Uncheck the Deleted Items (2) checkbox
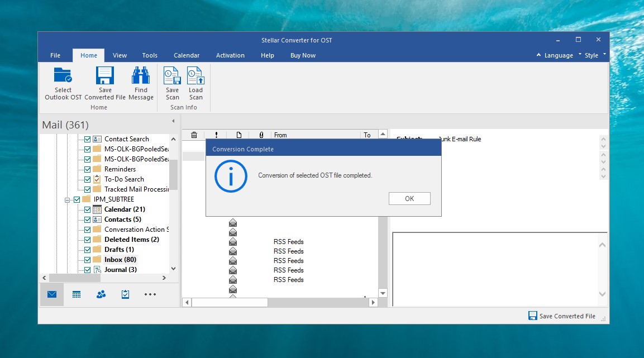 point(88,240)
